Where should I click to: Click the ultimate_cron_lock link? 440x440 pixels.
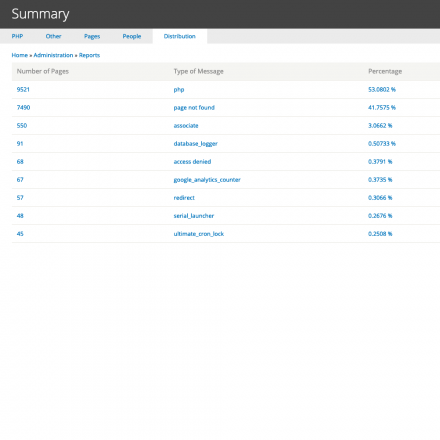coord(199,234)
